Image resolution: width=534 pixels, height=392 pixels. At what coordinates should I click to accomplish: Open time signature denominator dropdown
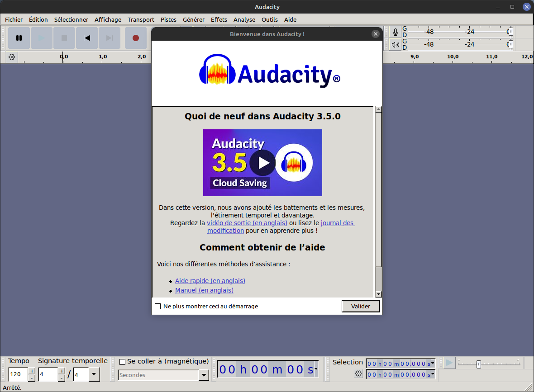tap(94, 374)
